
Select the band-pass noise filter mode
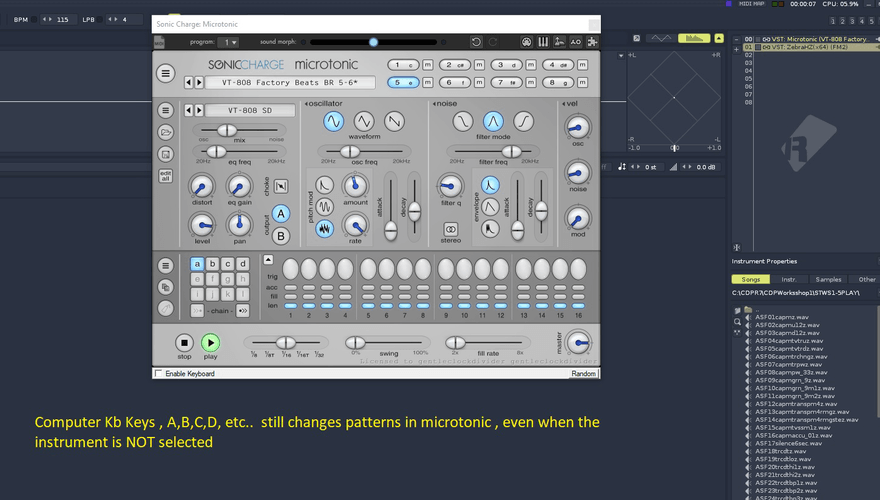pyautogui.click(x=493, y=121)
